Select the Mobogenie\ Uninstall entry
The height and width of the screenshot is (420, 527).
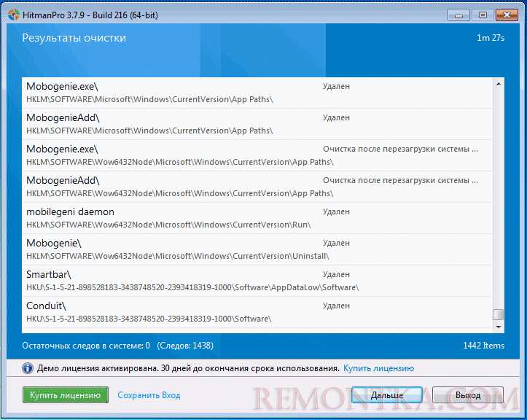tap(257, 249)
